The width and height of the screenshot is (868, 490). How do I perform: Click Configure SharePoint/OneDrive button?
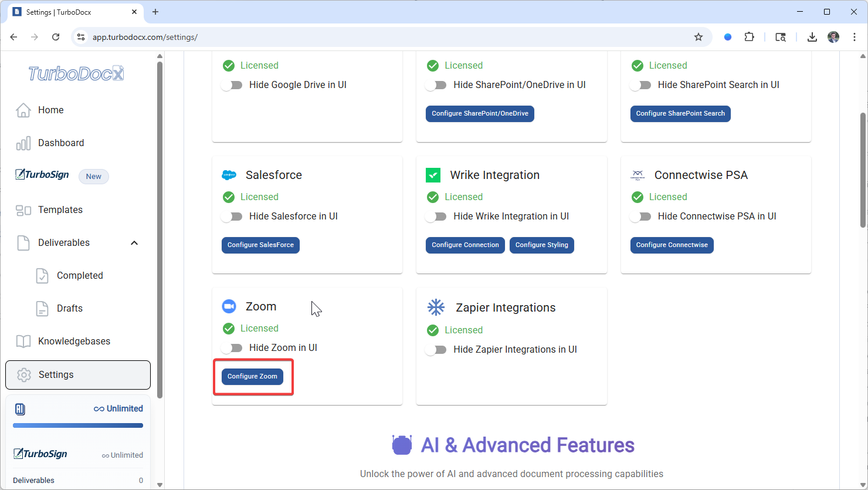(x=480, y=114)
